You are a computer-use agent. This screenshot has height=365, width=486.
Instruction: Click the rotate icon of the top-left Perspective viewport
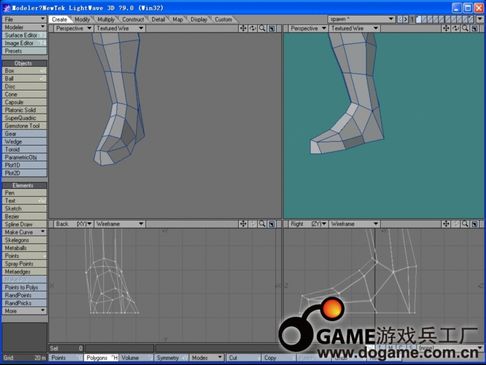pyautogui.click(x=253, y=28)
